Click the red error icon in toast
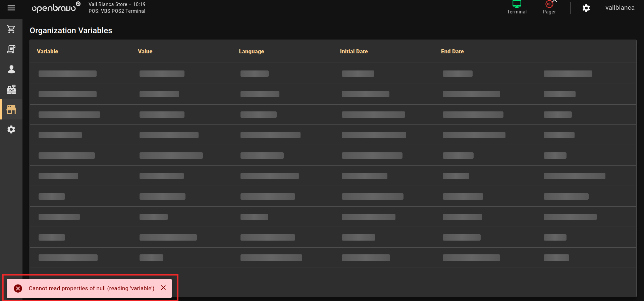 [x=18, y=288]
